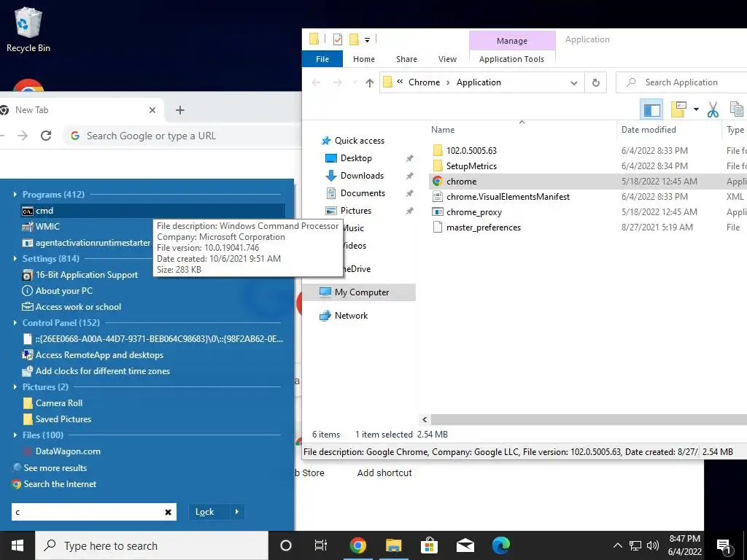Open Add clocks for different time zones

click(x=96, y=371)
